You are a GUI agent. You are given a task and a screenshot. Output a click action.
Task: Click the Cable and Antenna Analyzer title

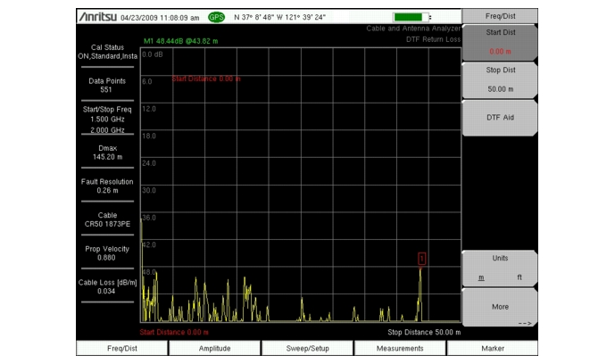click(413, 29)
